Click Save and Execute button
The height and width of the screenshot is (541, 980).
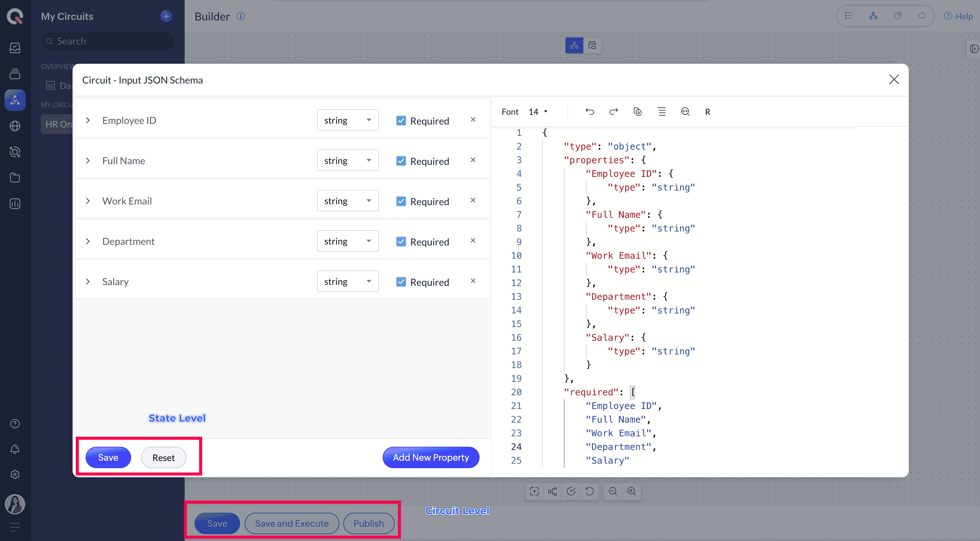click(292, 523)
